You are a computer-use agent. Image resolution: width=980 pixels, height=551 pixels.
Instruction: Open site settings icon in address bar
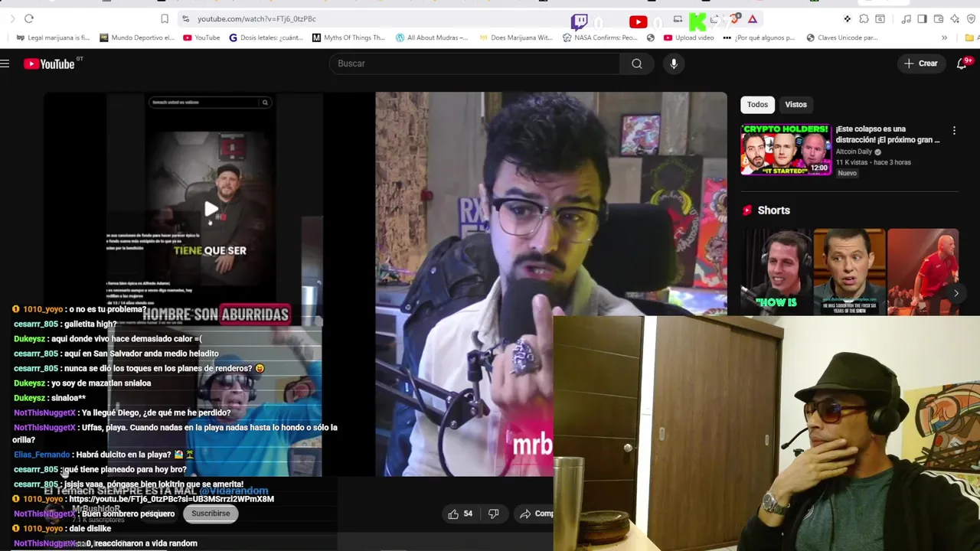[185, 18]
